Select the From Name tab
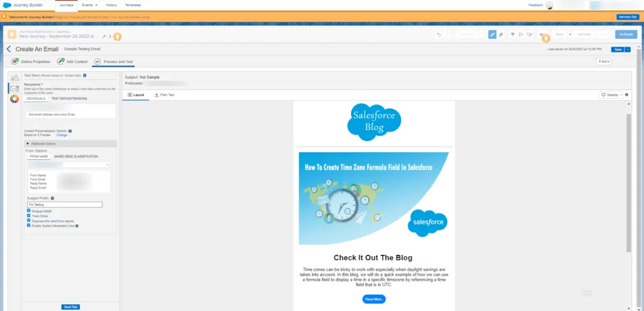644x311 pixels. coord(38,156)
